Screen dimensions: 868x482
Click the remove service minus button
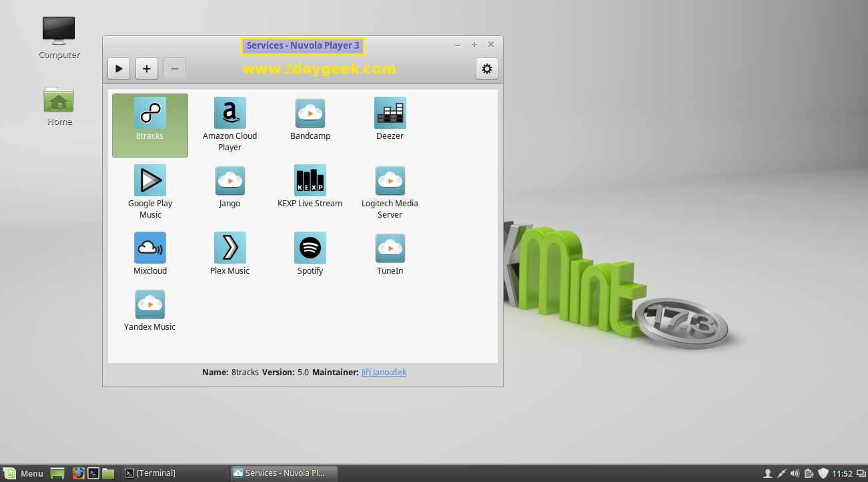[175, 68]
